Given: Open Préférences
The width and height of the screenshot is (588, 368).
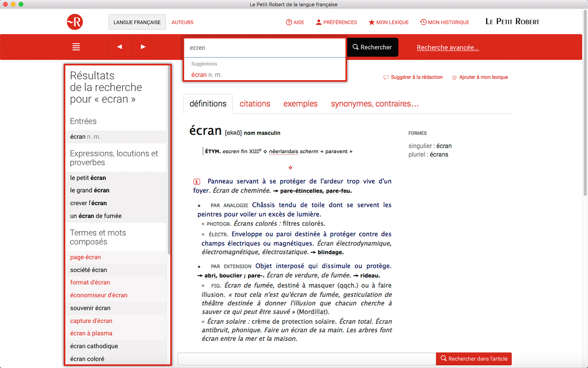Looking at the screenshot, I should [336, 22].
